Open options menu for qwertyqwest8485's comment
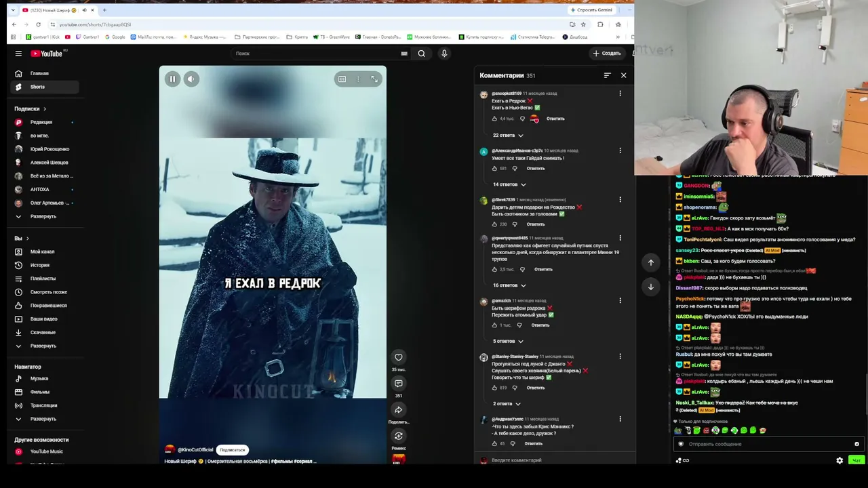The width and height of the screenshot is (868, 488). [x=620, y=239]
